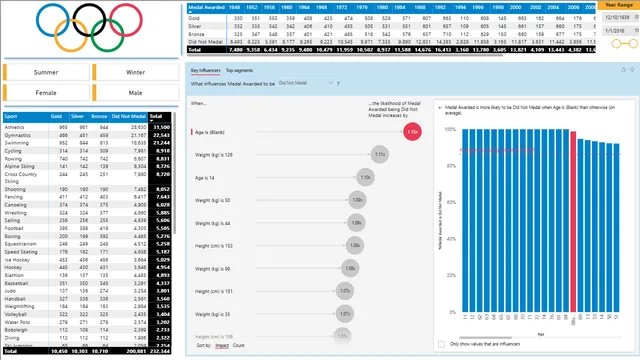
Task: Select the red 1.15x influencer bubble
Action: point(412,132)
